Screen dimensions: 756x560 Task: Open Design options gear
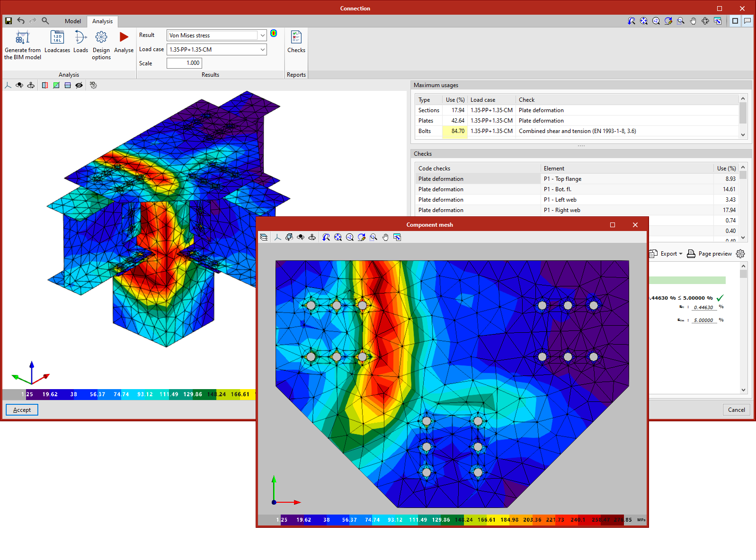[101, 37]
